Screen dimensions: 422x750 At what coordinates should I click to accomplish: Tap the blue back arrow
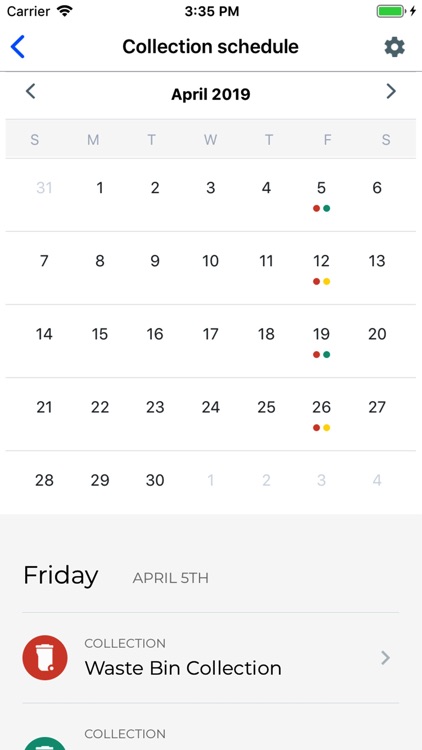pyautogui.click(x=17, y=47)
